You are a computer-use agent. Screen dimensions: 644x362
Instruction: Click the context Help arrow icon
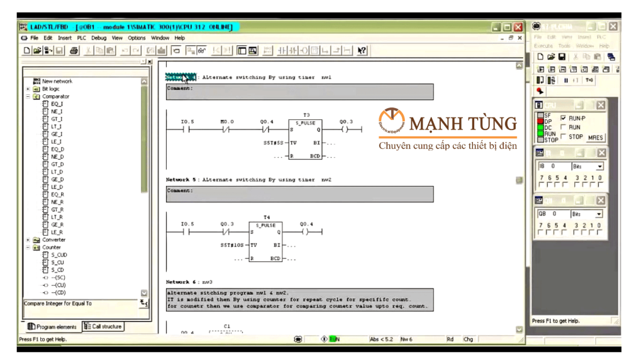click(362, 50)
